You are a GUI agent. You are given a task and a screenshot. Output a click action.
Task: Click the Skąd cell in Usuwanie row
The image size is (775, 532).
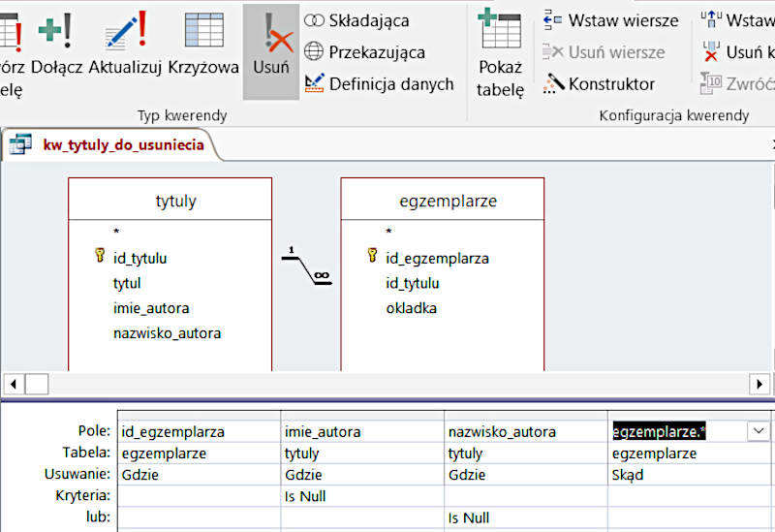point(690,475)
